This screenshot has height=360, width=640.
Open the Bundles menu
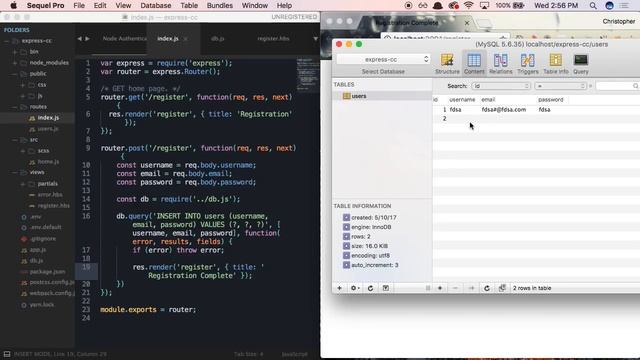(x=220, y=6)
